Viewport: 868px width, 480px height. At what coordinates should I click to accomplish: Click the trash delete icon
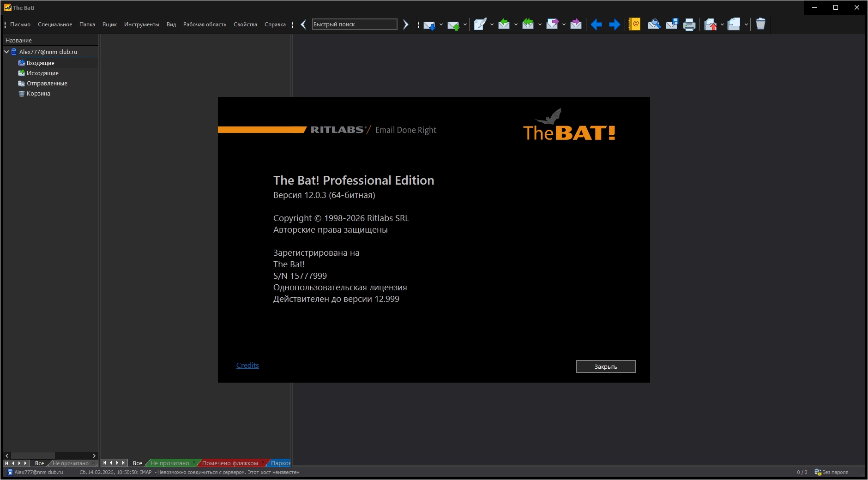[x=760, y=24]
